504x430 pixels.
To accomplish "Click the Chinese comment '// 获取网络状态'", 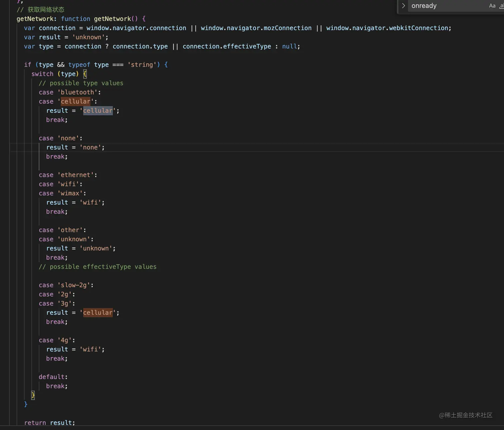I will tap(41, 10).
